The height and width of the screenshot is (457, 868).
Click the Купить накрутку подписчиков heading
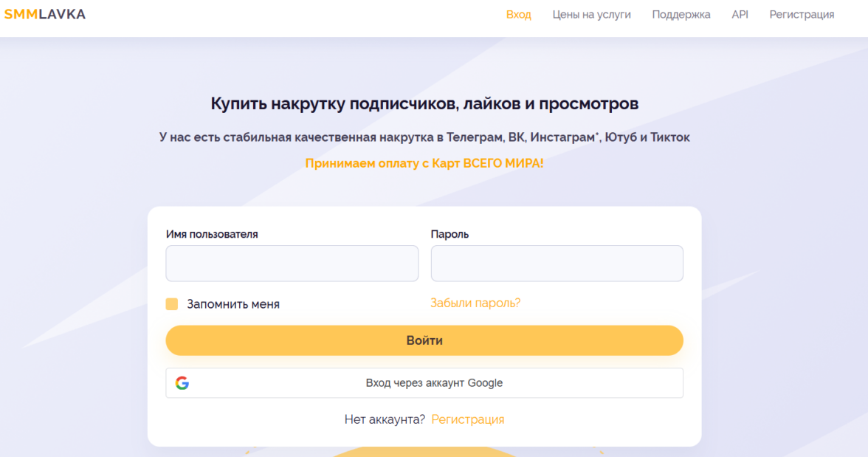coord(424,104)
